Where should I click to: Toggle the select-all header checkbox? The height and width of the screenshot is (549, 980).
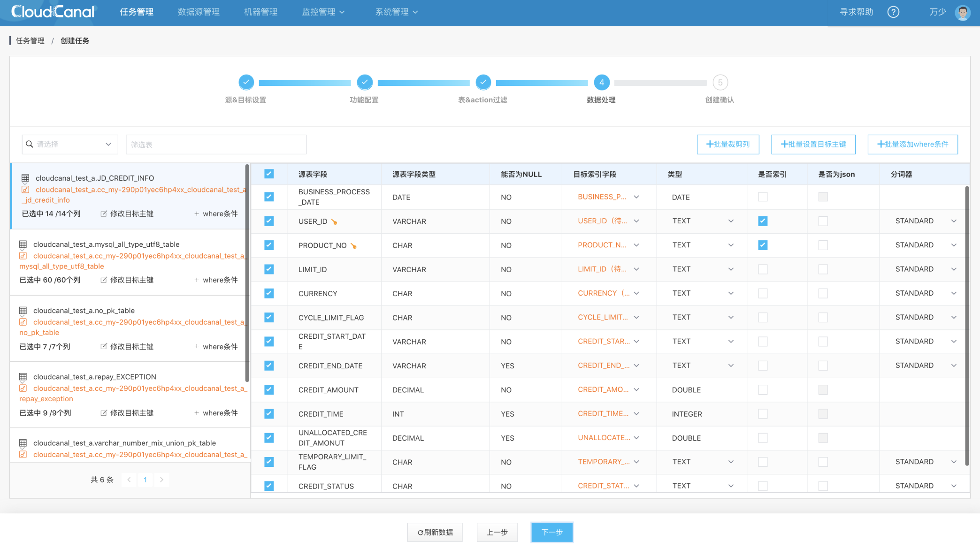coord(269,174)
